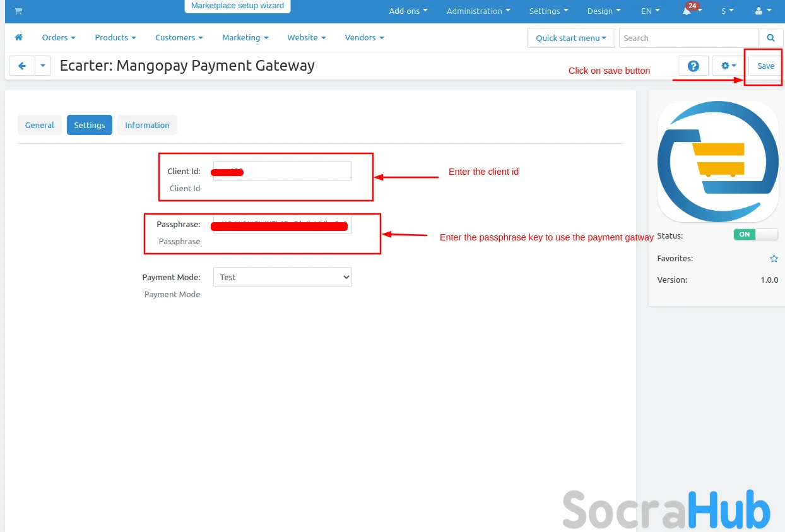This screenshot has width=785, height=532.
Task: Focus the Search input box
Action: click(688, 38)
